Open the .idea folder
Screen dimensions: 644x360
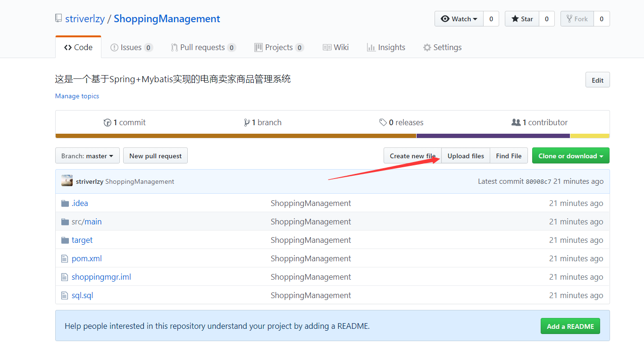click(80, 203)
